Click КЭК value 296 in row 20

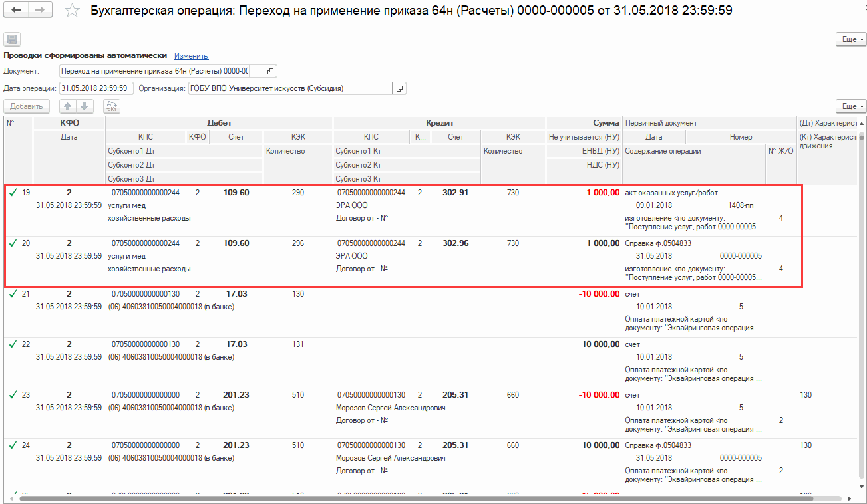point(297,243)
